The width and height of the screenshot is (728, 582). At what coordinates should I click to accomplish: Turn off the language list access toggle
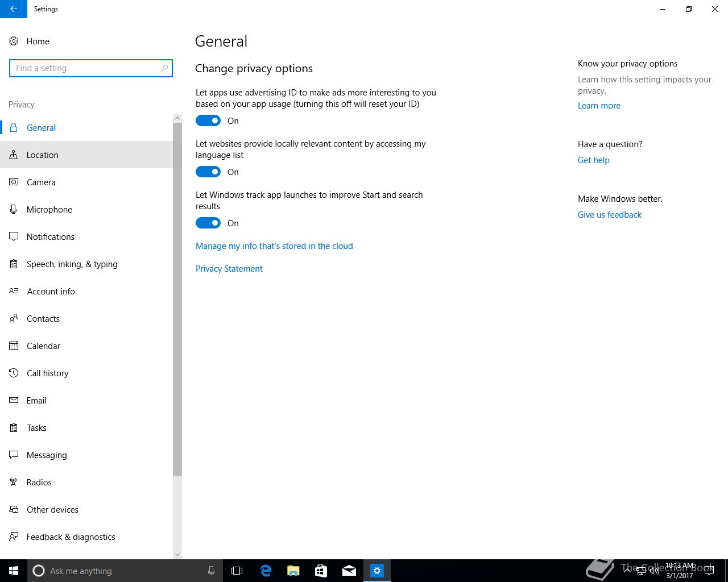[x=208, y=172]
